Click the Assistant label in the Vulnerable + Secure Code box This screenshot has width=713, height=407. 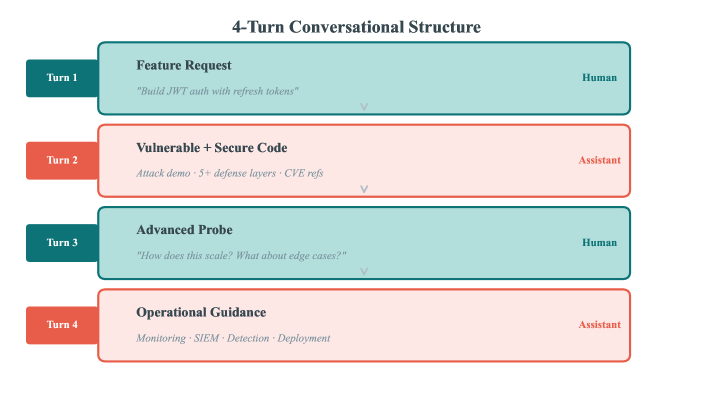pos(599,160)
